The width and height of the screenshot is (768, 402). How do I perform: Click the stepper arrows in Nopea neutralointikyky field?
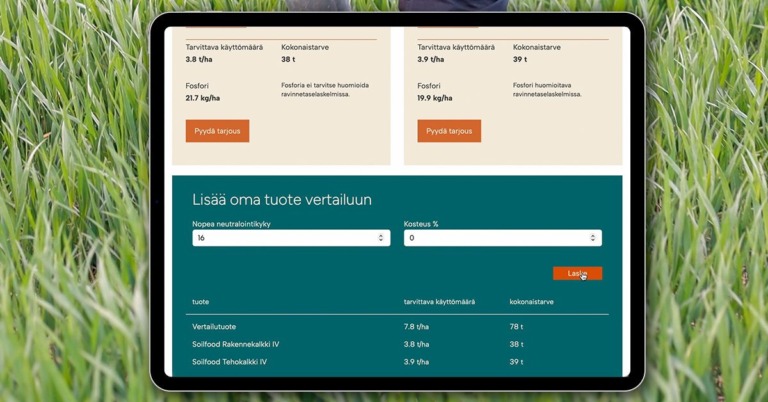point(381,238)
